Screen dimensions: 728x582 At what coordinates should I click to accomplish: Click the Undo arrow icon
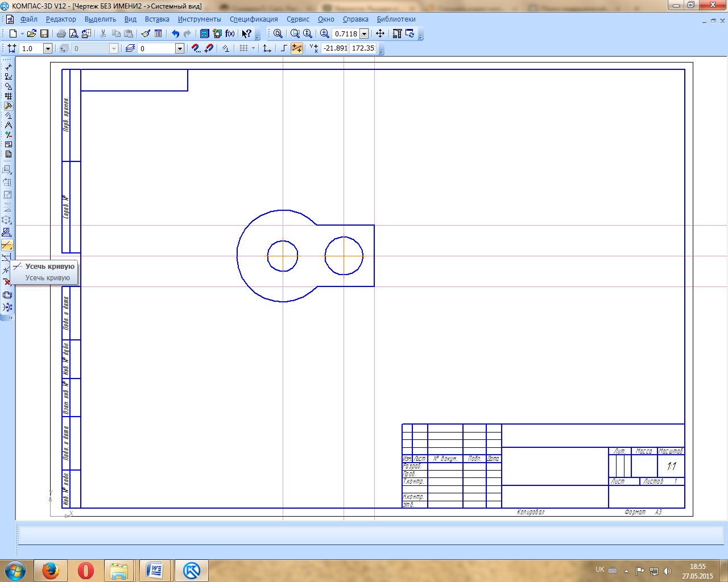point(175,34)
